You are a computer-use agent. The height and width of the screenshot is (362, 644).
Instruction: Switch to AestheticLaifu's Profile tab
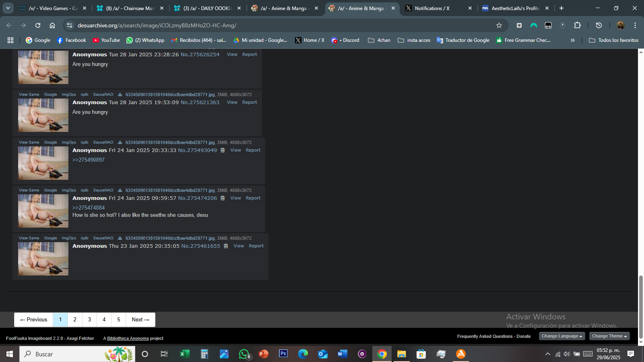[x=515, y=8]
